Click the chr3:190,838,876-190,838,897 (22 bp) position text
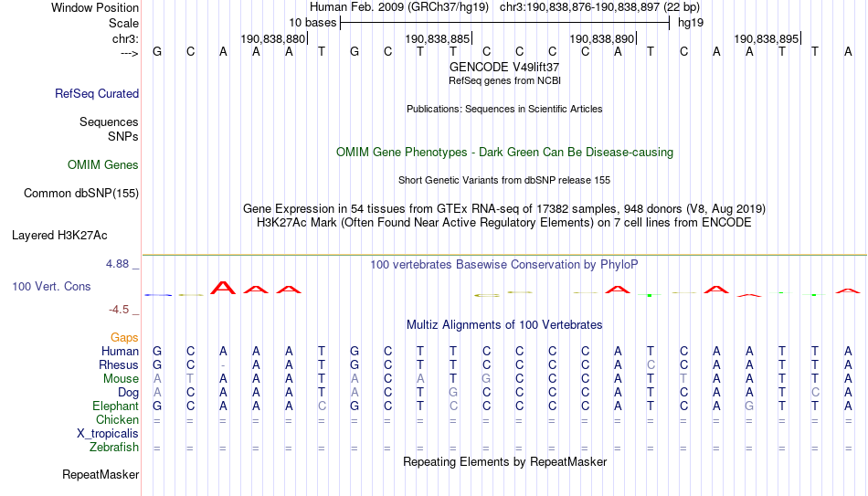Viewport: 868px width, 496px height. point(599,7)
